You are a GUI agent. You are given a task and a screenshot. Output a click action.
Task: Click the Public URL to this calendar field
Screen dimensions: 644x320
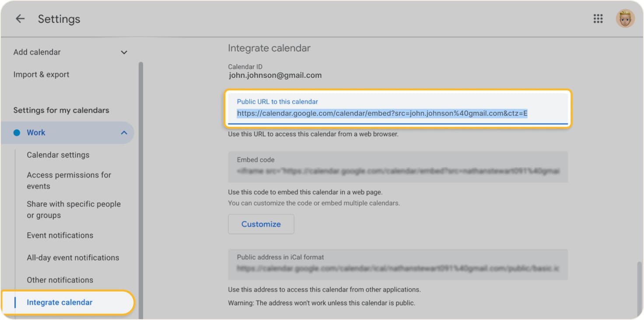tap(398, 109)
